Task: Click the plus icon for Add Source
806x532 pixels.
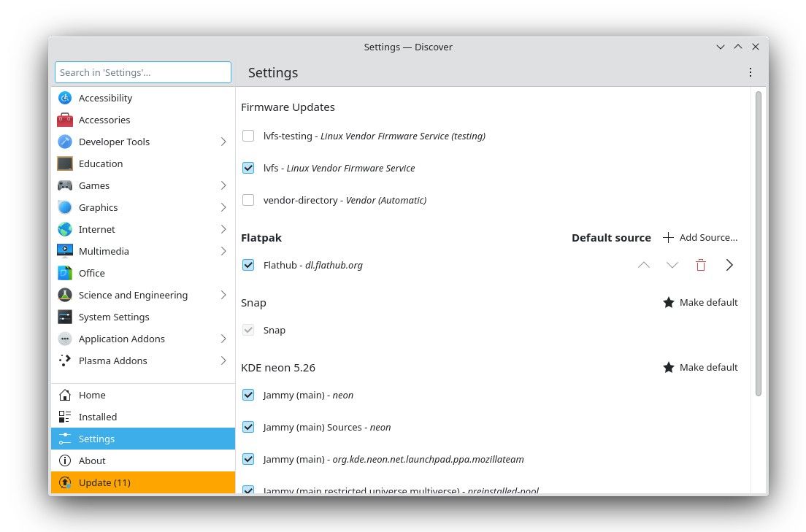Action: (668, 237)
